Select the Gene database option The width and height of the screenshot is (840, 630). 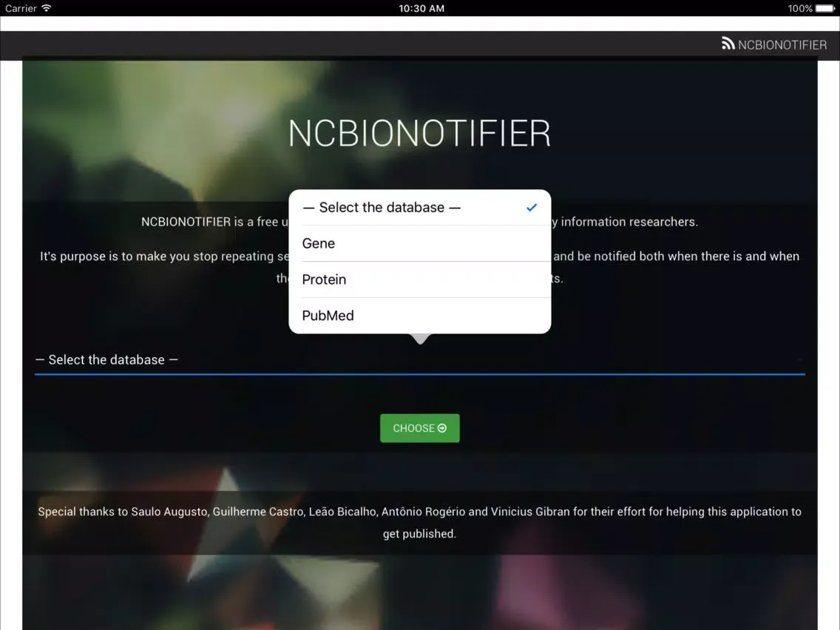click(x=419, y=243)
